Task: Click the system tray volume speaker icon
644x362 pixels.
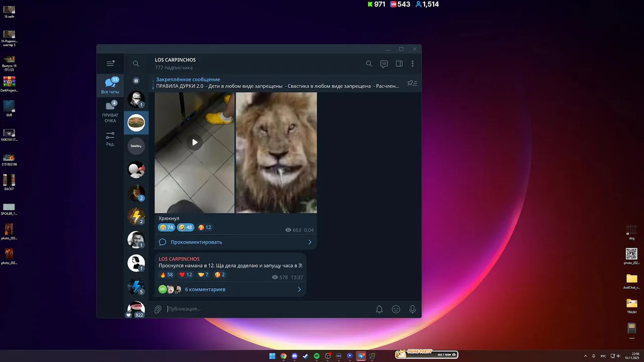Action: click(x=618, y=356)
